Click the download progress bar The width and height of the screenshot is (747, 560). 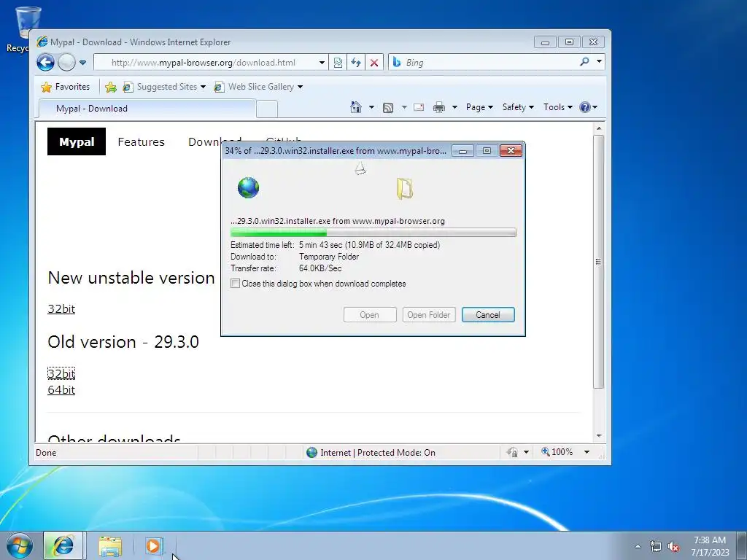[373, 233]
